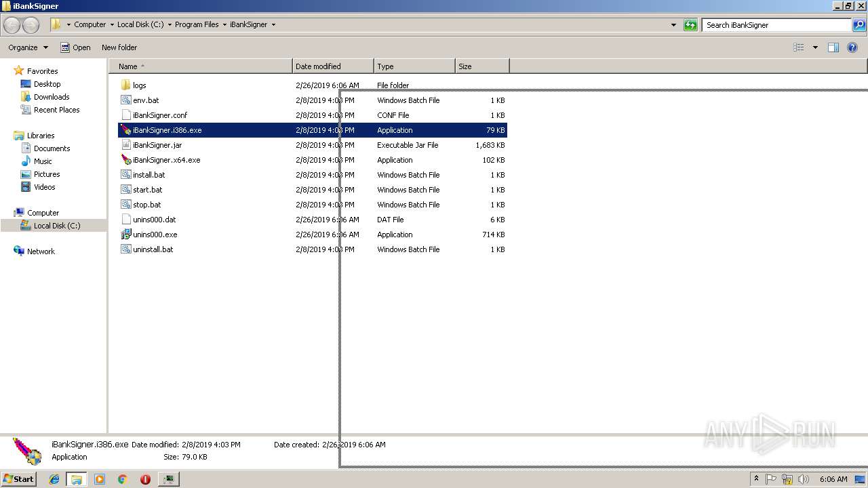Screen dimensions: 868x488
Task: Toggle the preview pane
Action: coord(833,47)
